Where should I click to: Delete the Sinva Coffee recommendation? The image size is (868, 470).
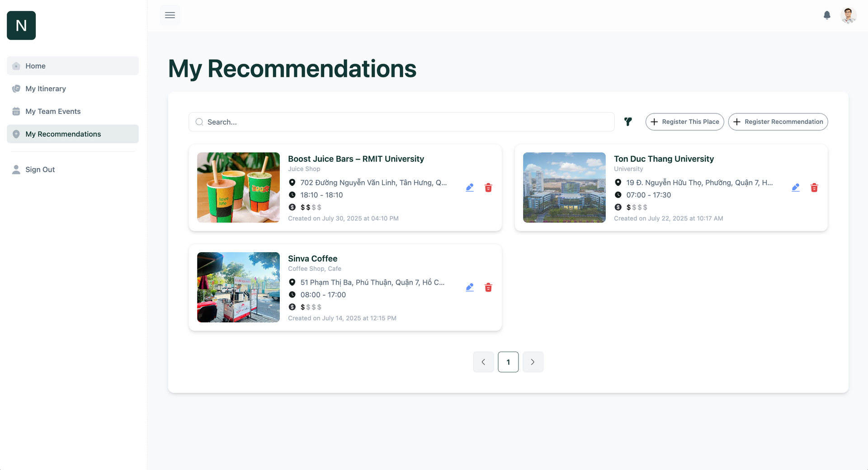(x=488, y=287)
